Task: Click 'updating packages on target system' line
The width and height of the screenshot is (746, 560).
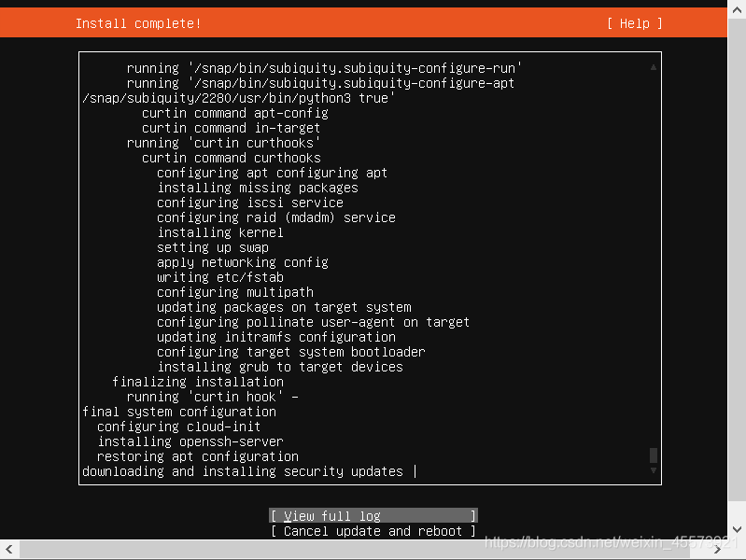Action: click(x=284, y=307)
